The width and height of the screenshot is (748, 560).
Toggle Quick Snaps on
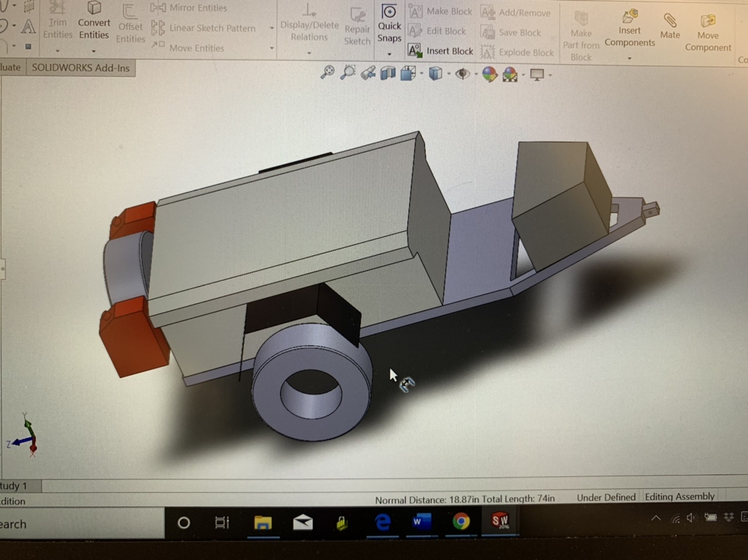pyautogui.click(x=389, y=12)
